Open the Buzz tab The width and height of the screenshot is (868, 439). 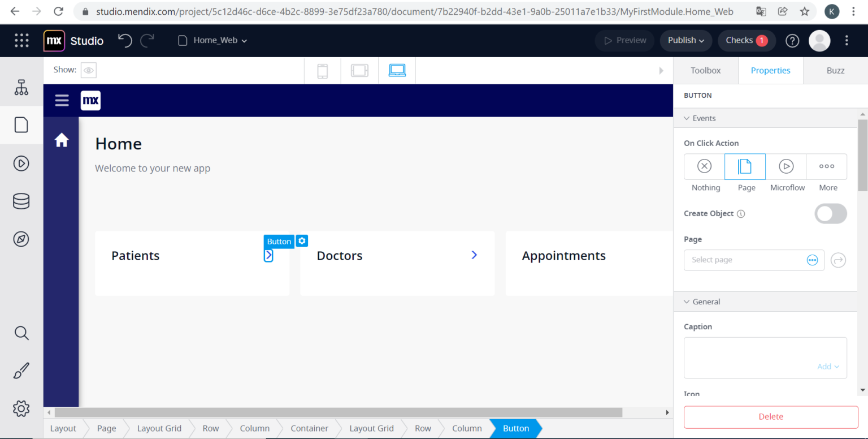835,70
